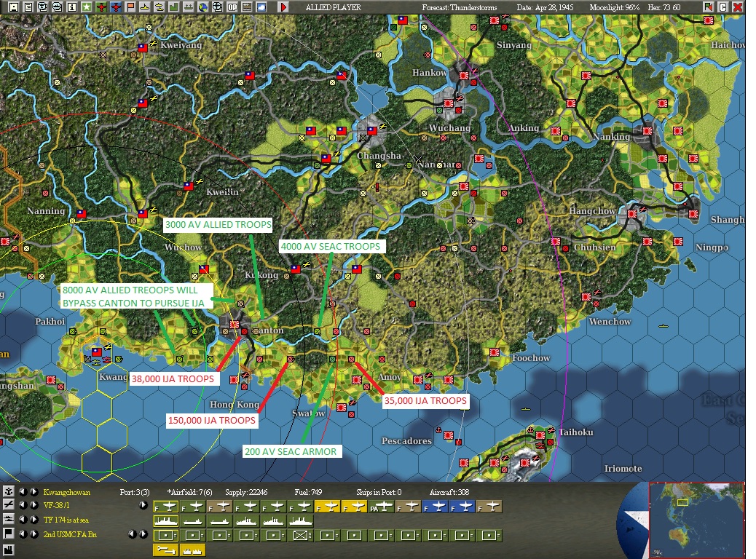Click the 'Supply: 22246' value
This screenshot has height=559, width=756.
point(246,492)
